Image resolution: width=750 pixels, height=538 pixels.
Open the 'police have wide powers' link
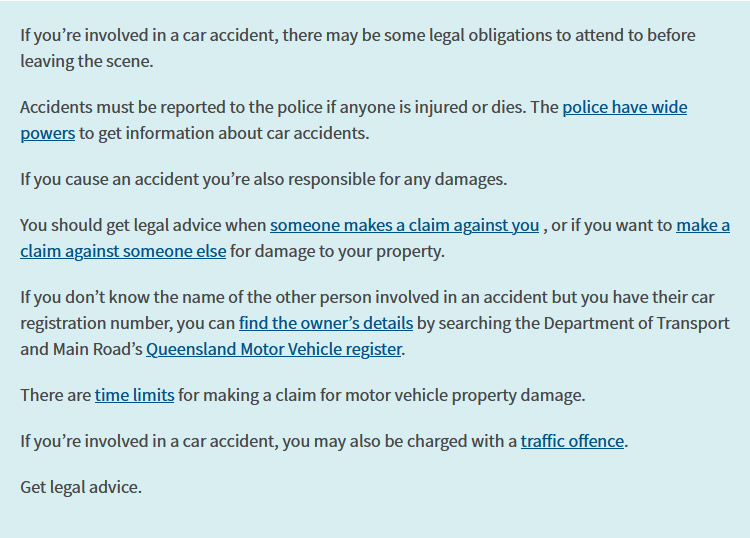coord(624,107)
